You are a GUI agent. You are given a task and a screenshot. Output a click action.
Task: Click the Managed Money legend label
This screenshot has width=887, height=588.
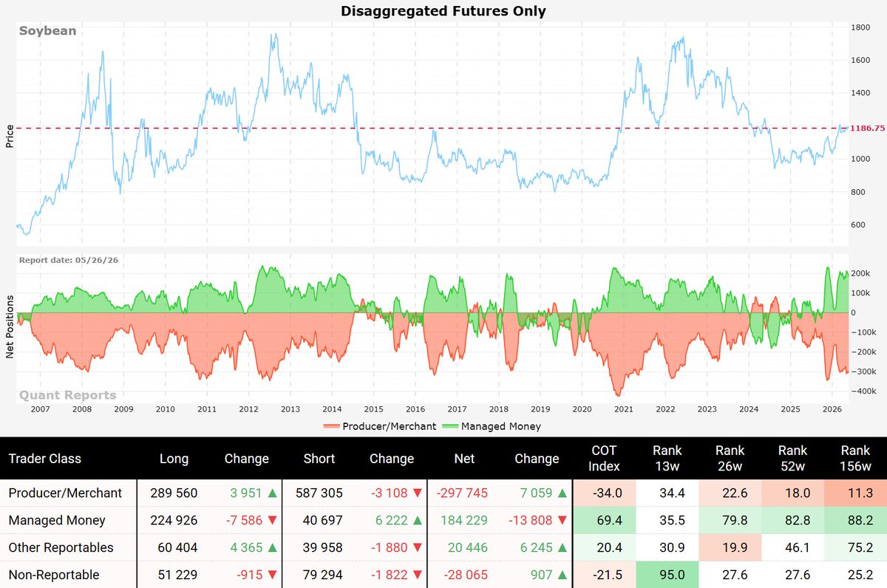coord(501,426)
